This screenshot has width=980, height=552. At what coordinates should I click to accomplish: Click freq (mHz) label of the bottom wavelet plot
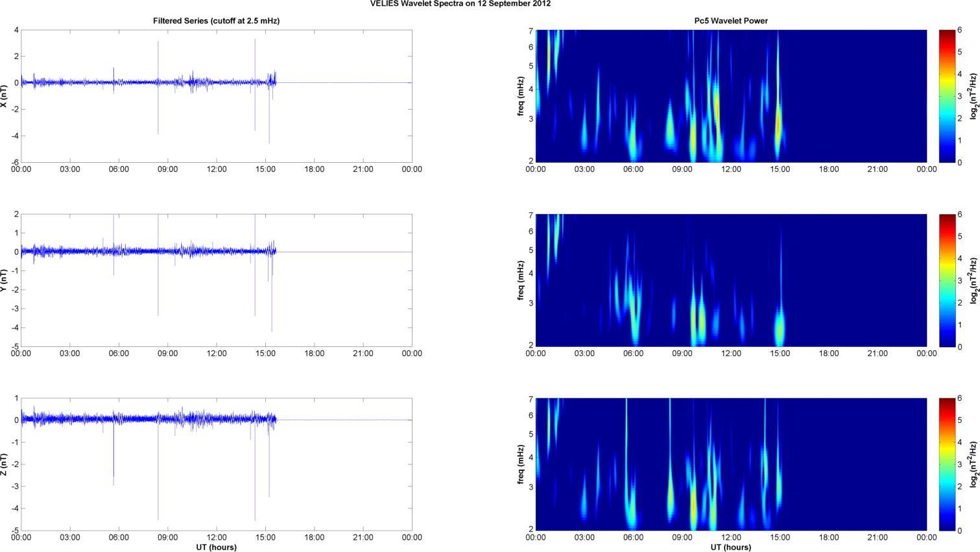tap(520, 464)
